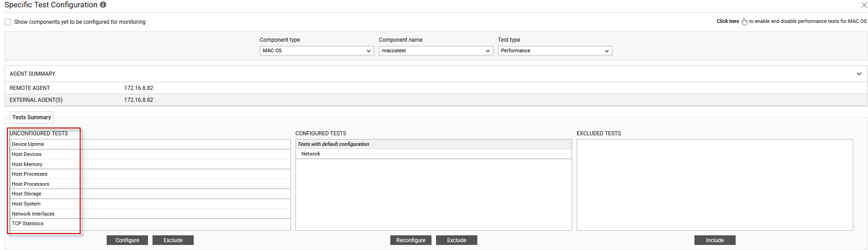Viewport: 868px width, 250px height.
Task: Select Network Interfaces test entry
Action: click(150, 214)
